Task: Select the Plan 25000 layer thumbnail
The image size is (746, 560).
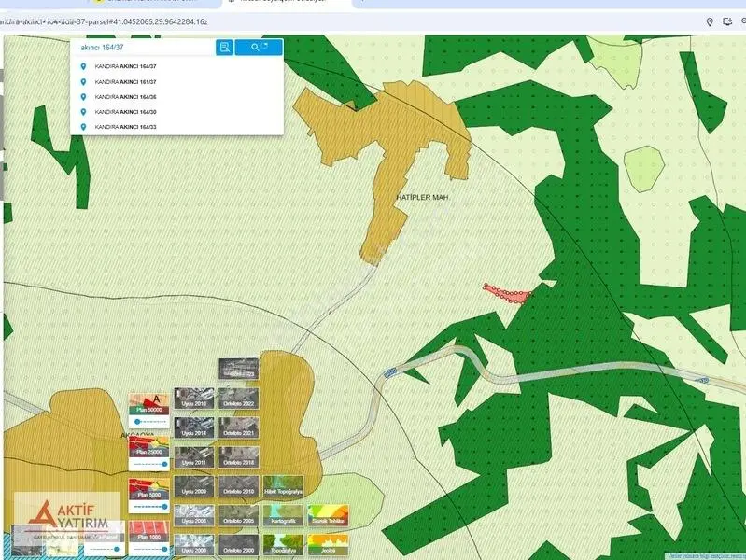Action: [x=148, y=446]
